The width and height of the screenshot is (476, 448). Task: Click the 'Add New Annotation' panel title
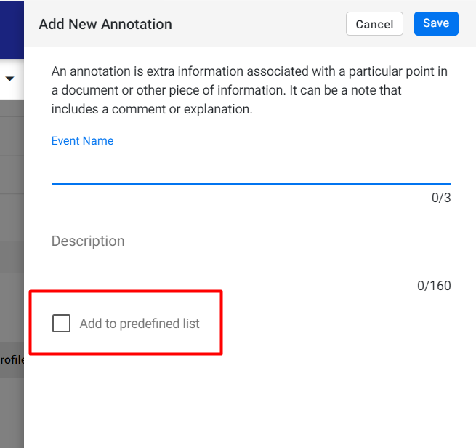(x=105, y=24)
